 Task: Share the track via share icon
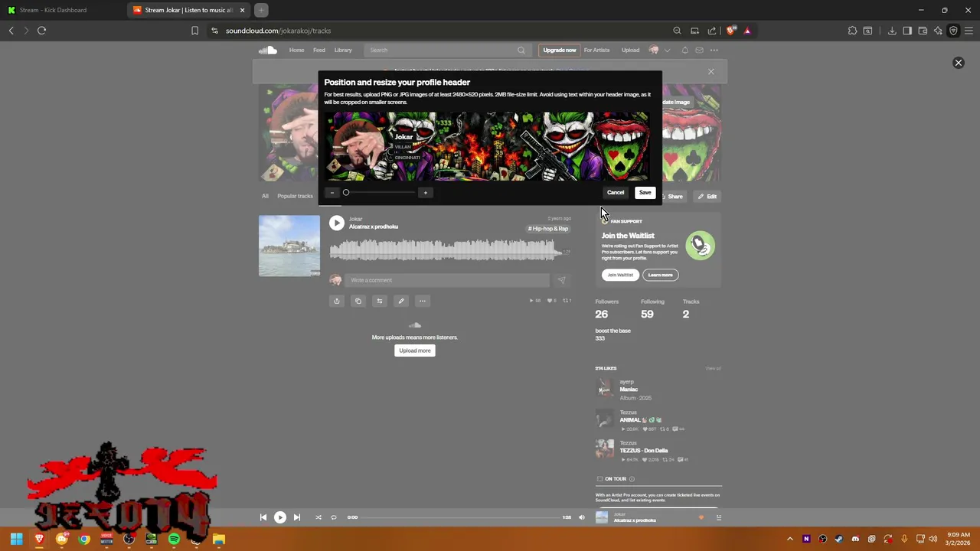point(337,301)
